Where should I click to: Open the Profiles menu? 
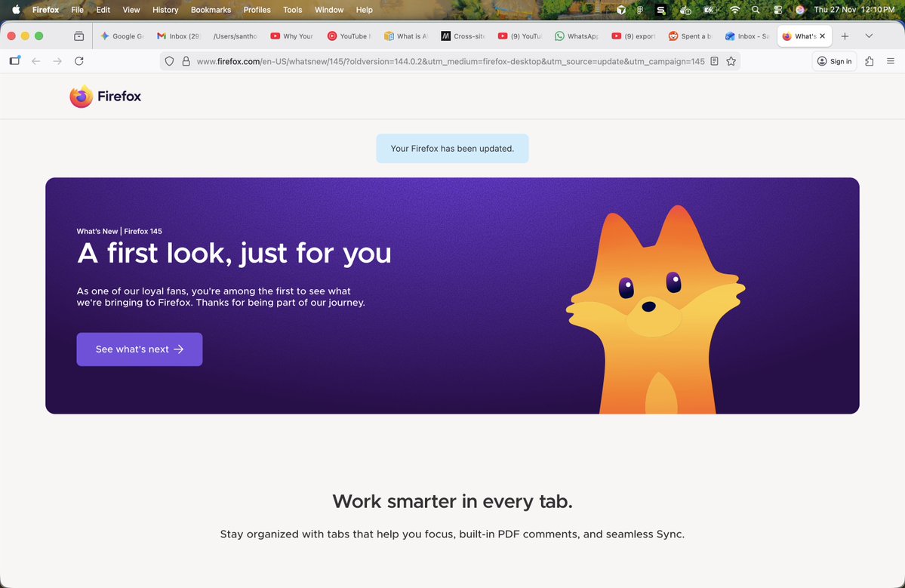tap(257, 10)
